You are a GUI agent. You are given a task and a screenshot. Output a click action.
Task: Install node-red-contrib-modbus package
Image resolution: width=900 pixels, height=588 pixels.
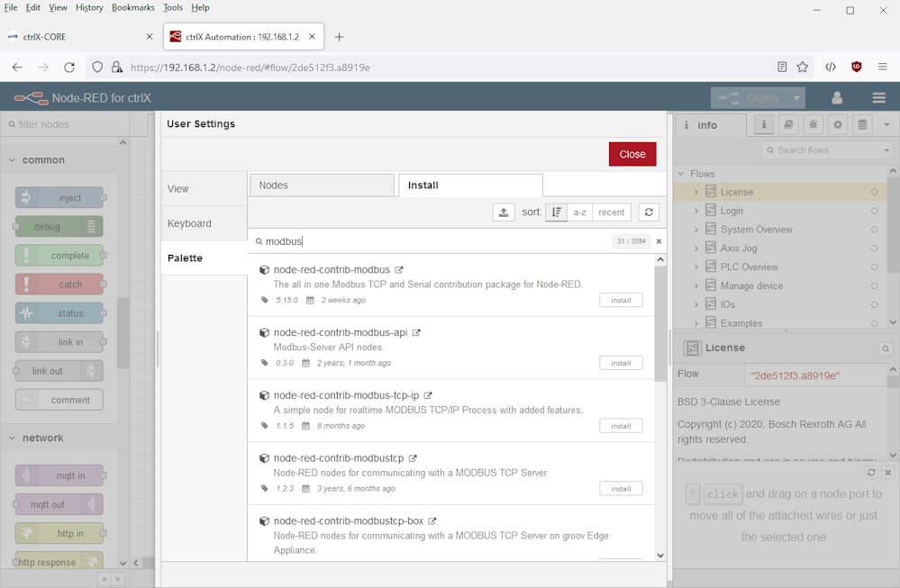pos(621,300)
